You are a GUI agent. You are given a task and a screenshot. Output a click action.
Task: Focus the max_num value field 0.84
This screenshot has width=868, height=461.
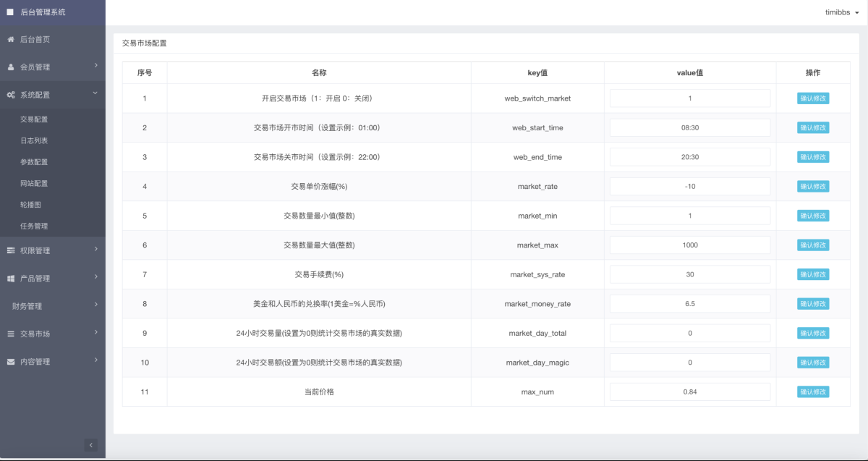[x=690, y=392]
